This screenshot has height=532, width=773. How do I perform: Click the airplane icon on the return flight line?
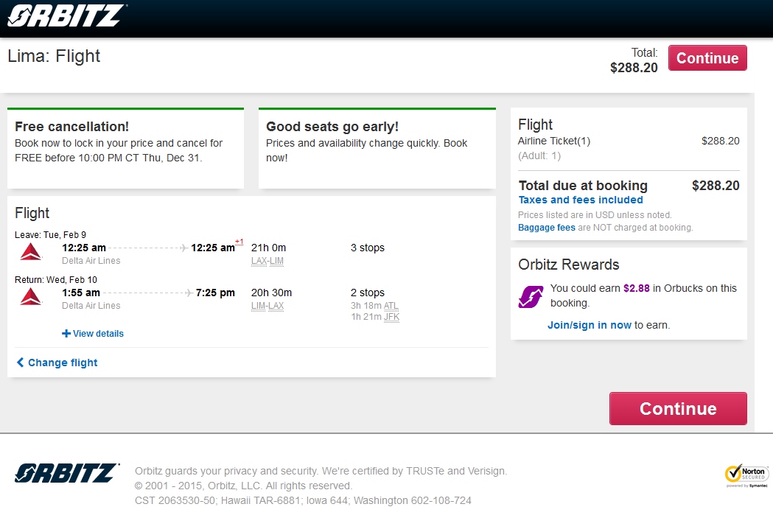click(189, 293)
